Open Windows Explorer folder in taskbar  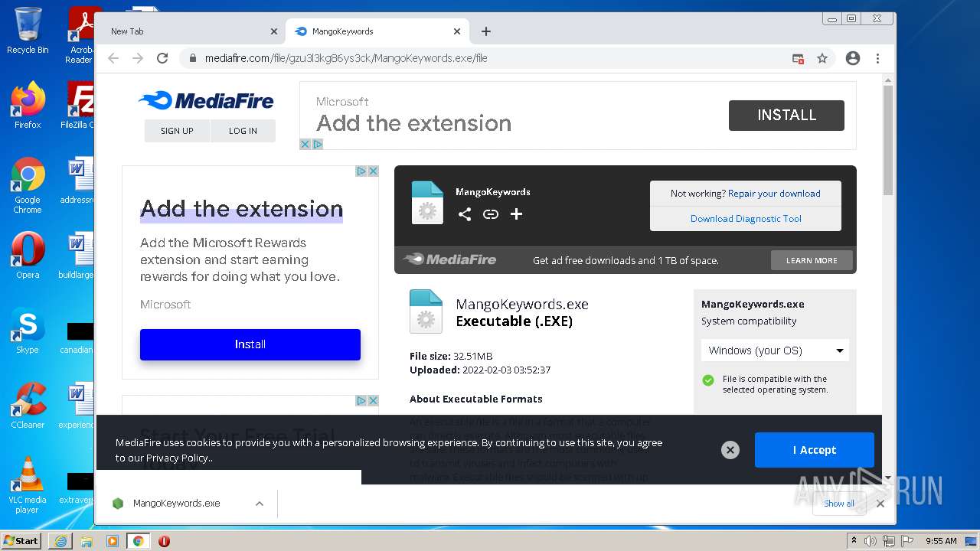tap(87, 541)
